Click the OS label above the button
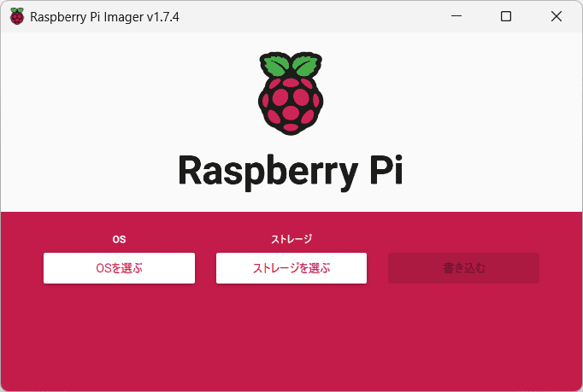Image resolution: width=583 pixels, height=392 pixels. tap(119, 239)
